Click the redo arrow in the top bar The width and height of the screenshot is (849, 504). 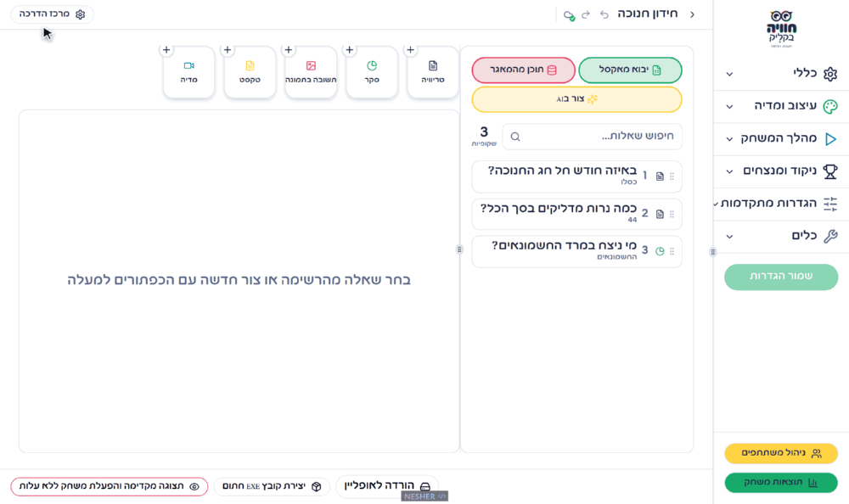click(586, 14)
